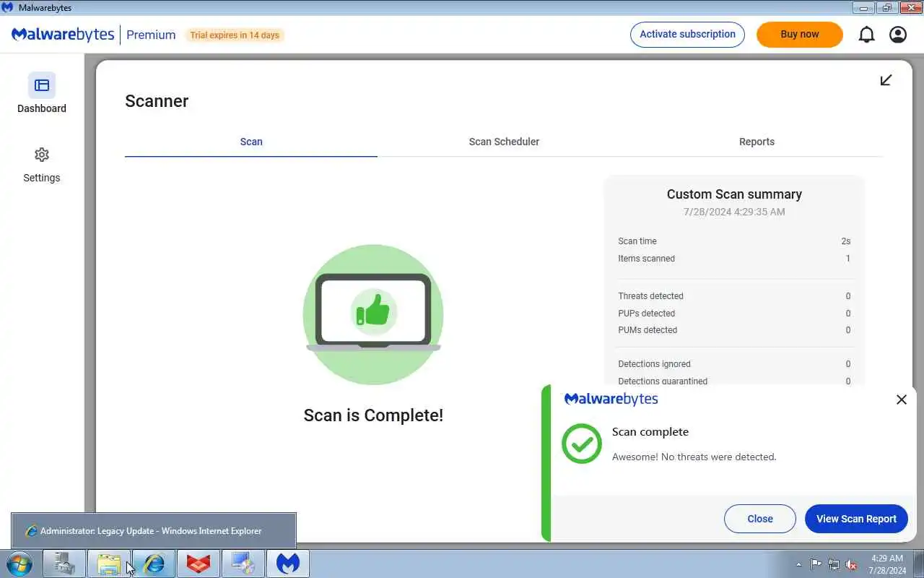Click Action Center flag tray icon

point(816,564)
